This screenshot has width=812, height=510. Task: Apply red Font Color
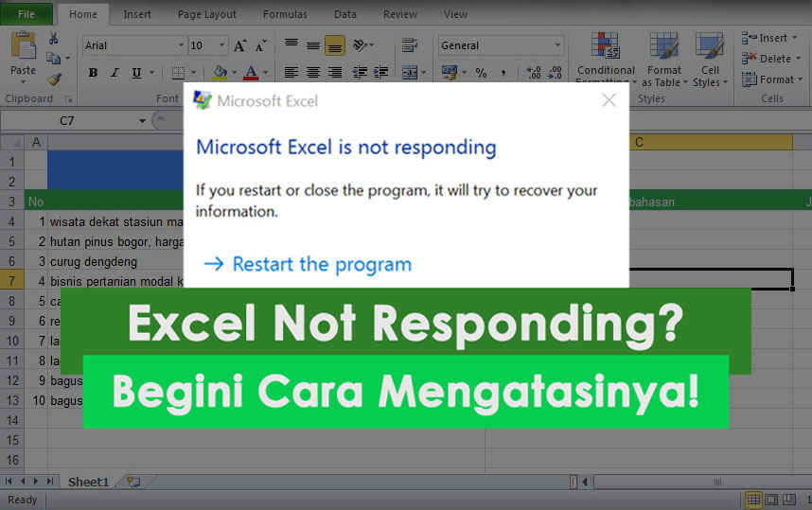click(251, 73)
